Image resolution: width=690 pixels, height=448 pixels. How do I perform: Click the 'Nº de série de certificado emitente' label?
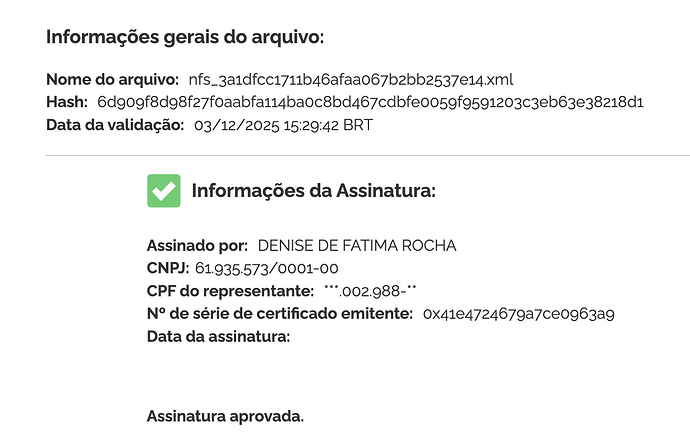[x=279, y=314]
